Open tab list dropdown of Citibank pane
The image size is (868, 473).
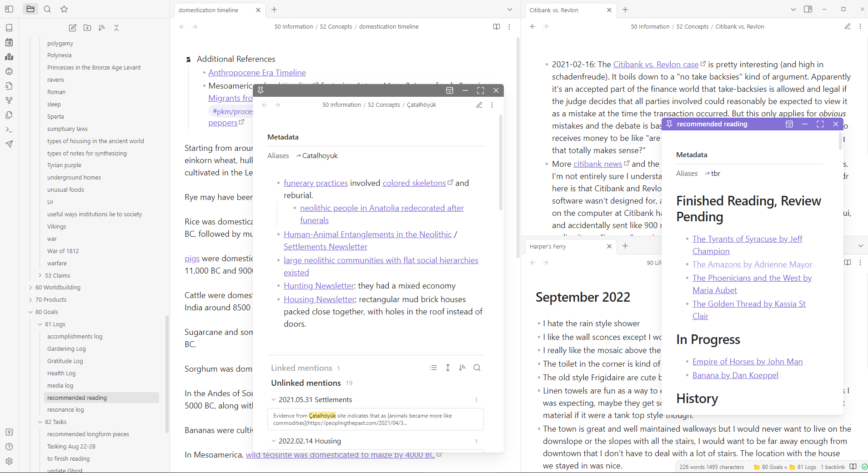793,10
